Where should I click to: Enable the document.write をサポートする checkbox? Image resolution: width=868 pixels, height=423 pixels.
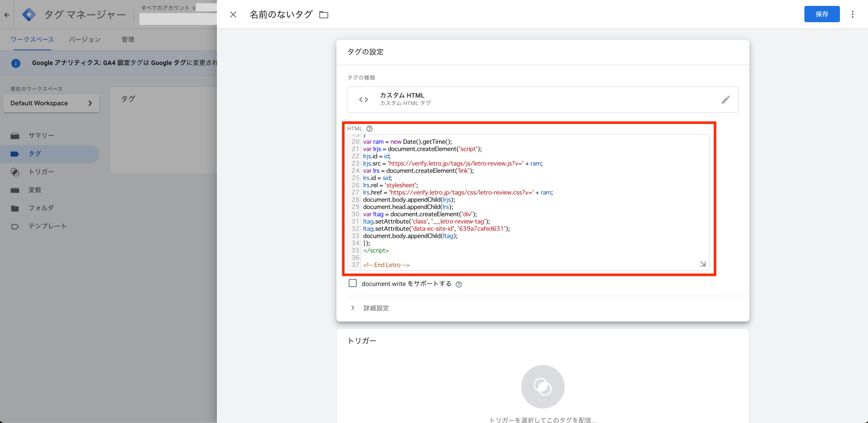353,284
